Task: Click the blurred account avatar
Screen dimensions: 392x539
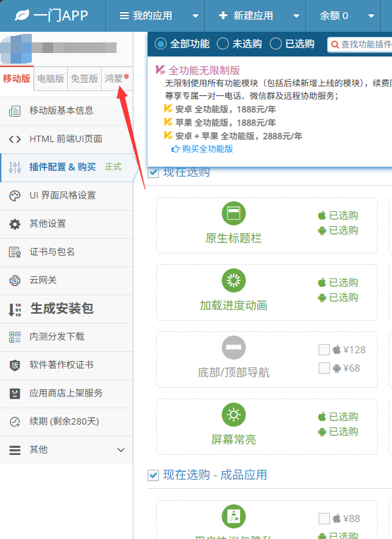Action: click(16, 49)
